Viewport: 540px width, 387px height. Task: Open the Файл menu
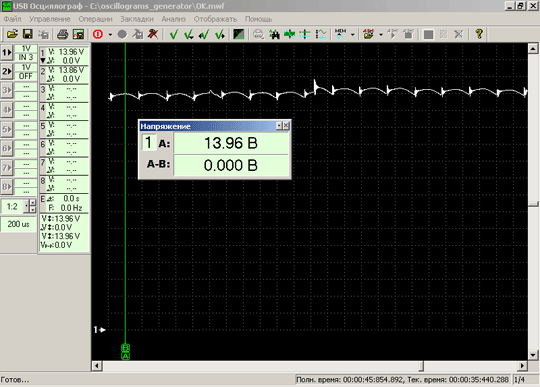pyautogui.click(x=12, y=19)
